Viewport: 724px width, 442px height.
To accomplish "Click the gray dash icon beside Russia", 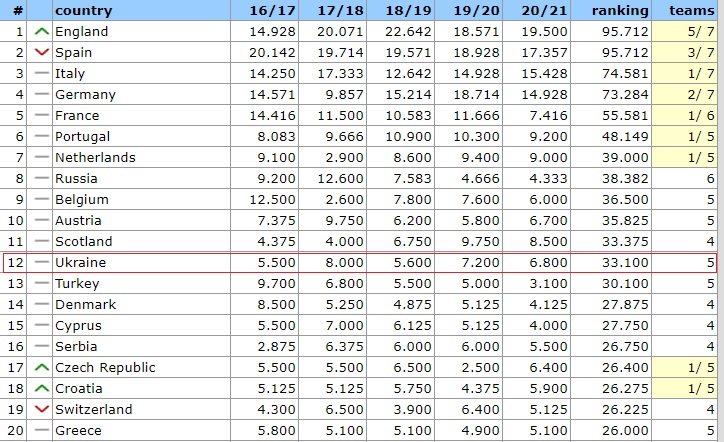I will coord(41,179).
